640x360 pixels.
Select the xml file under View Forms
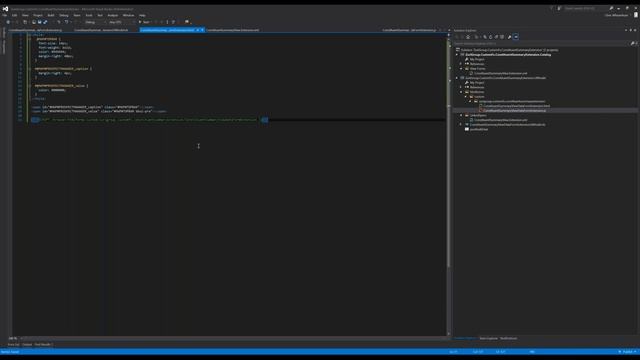tap(500, 73)
